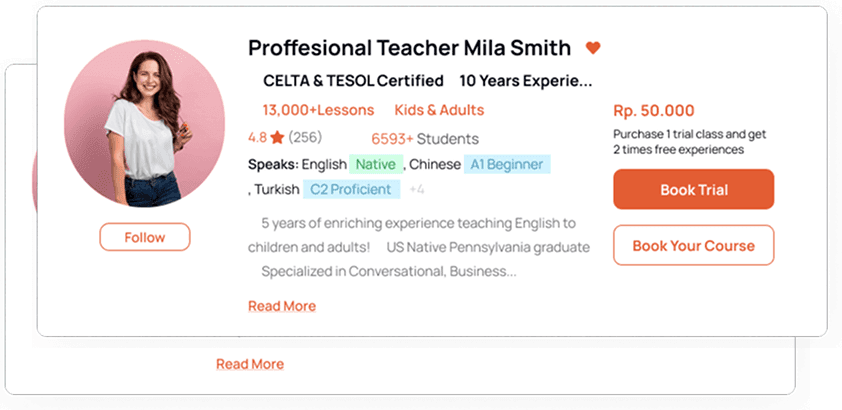Click the (256) reviews count
This screenshot has width=842, height=410.
305,138
